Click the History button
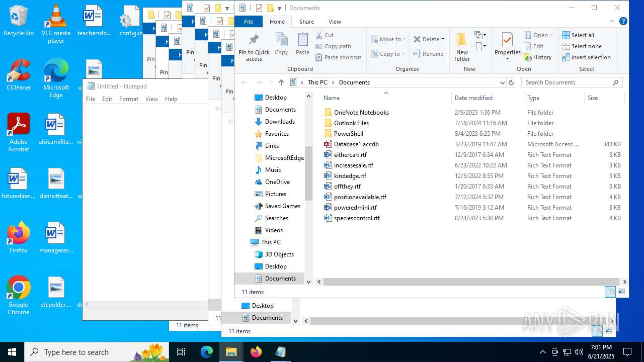This screenshot has width=644, height=362. 538,57
